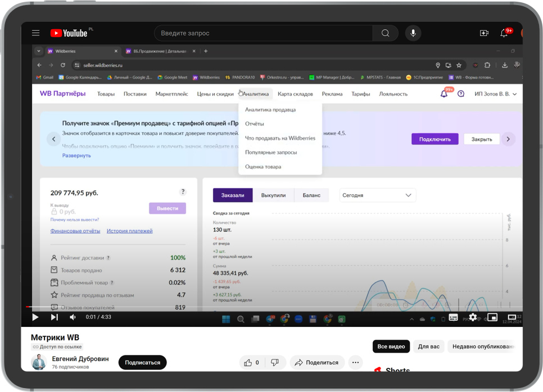This screenshot has height=392, width=543.
Task: Toggle subtitles in the video player
Action: 453,317
